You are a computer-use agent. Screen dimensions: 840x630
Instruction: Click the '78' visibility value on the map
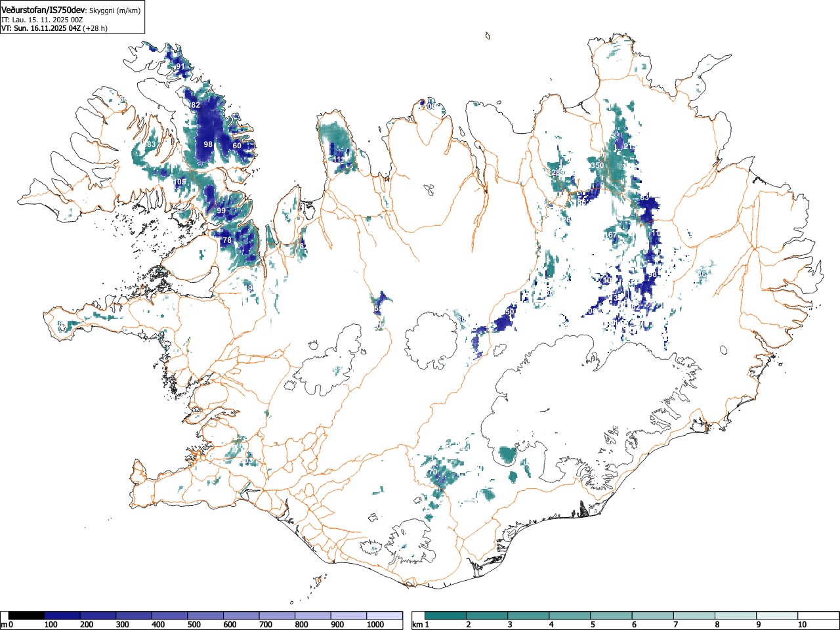(227, 241)
